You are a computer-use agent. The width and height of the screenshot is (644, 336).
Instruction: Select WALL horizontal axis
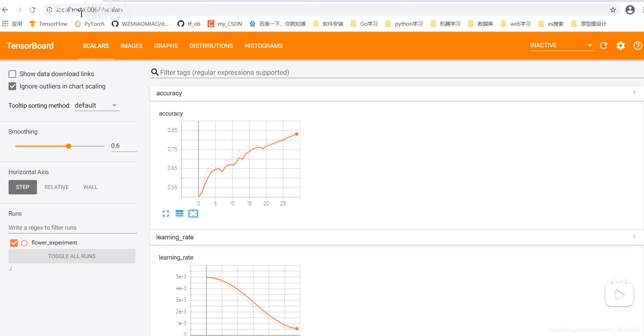[91, 187]
